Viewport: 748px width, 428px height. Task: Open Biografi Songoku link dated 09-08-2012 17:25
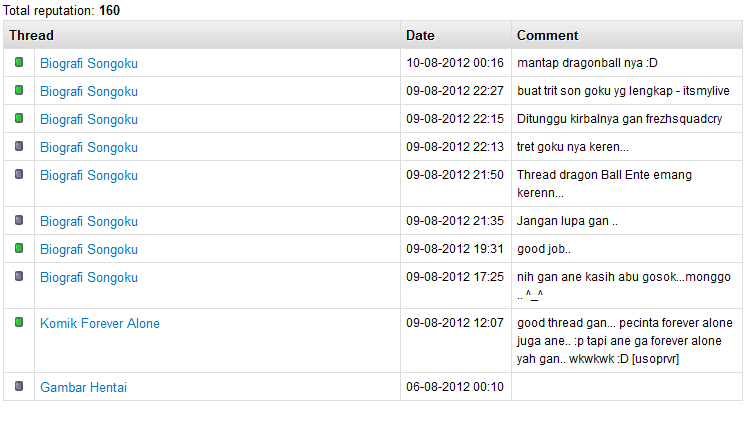89,278
